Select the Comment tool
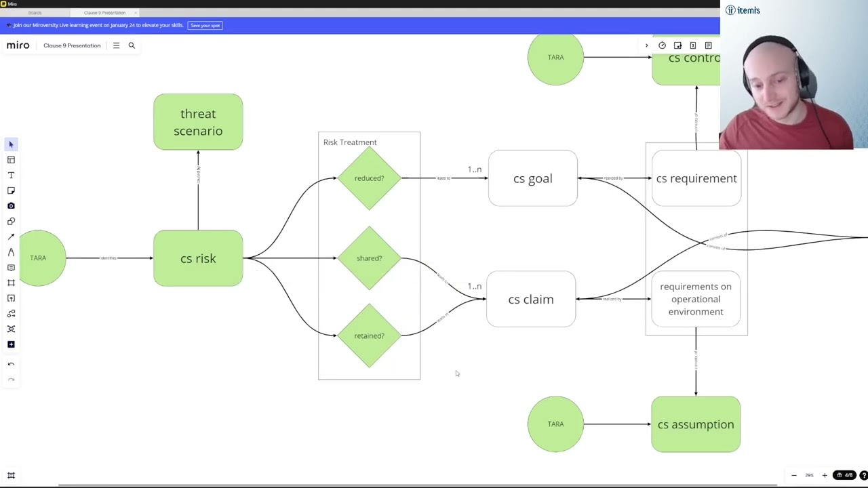The height and width of the screenshot is (488, 868). (x=11, y=268)
